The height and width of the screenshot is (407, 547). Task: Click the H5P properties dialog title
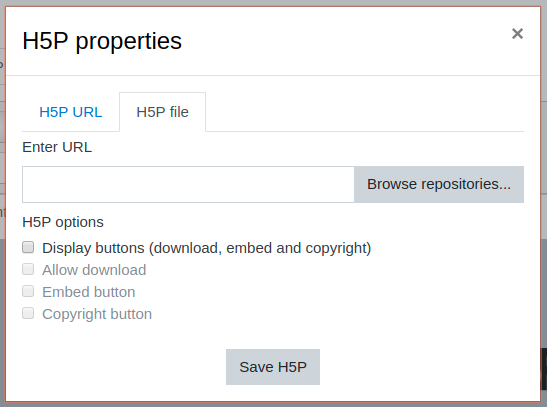point(102,41)
